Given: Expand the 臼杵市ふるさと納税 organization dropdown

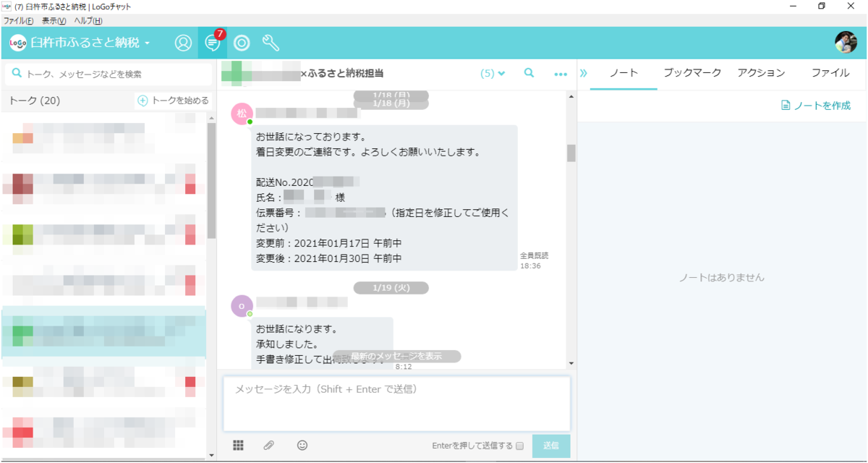Looking at the screenshot, I should [x=90, y=43].
